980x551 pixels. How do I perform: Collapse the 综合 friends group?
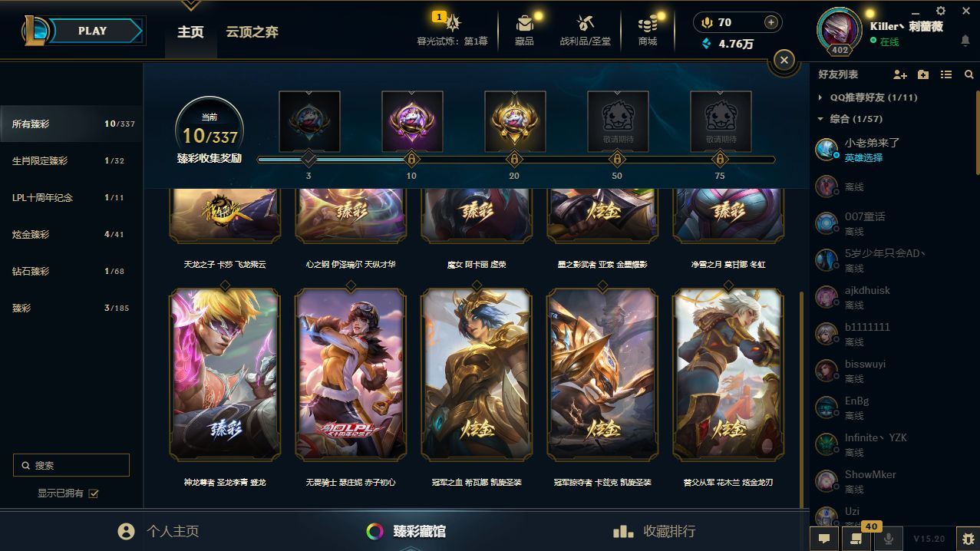(820, 119)
